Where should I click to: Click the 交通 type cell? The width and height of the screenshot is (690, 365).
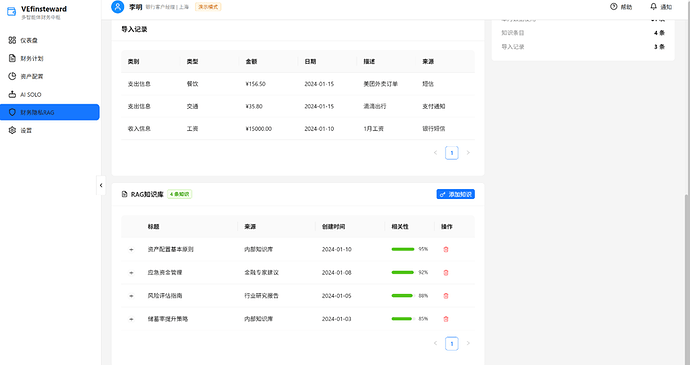pos(192,106)
